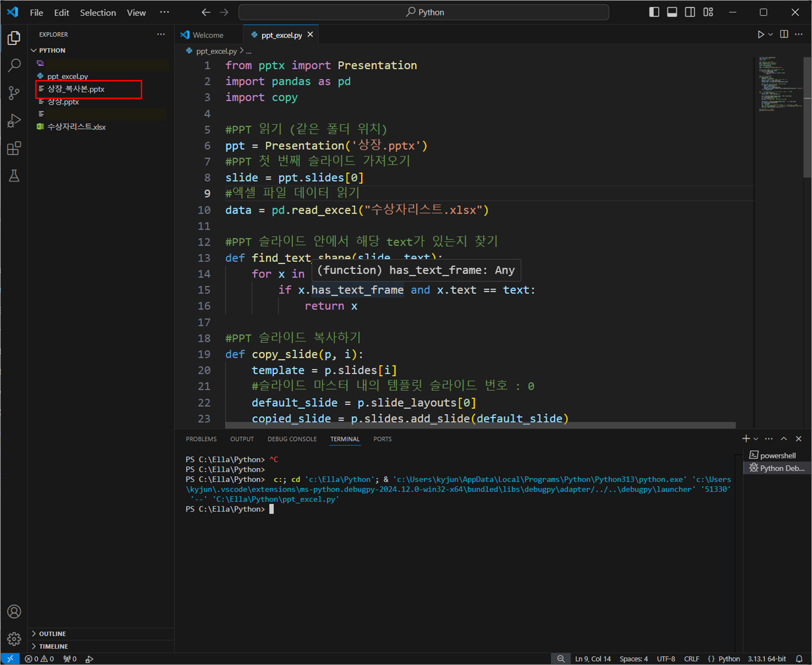Toggle the secondary side bar visibility
This screenshot has width=812, height=665.
click(x=690, y=12)
